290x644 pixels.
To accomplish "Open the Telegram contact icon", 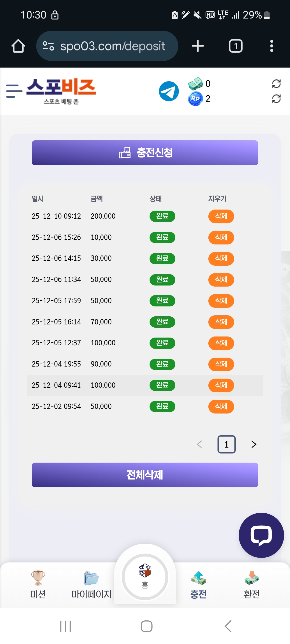I will point(169,91).
